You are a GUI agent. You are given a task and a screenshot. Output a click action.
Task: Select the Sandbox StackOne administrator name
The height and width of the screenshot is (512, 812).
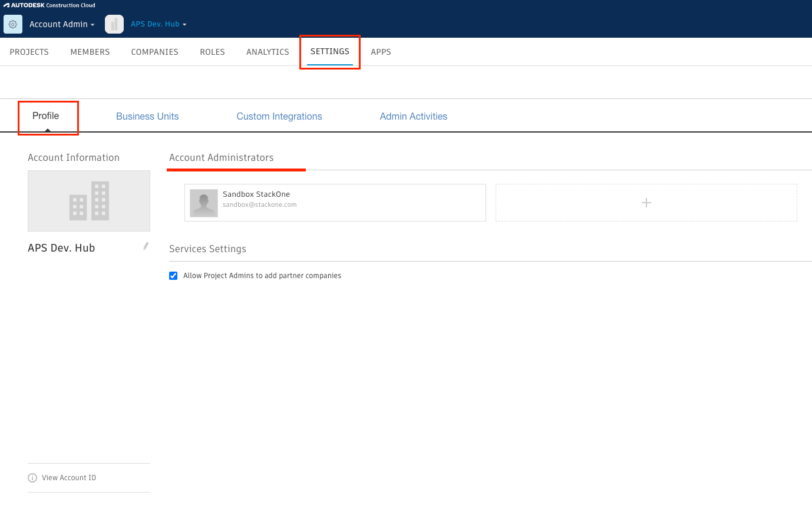tap(256, 194)
